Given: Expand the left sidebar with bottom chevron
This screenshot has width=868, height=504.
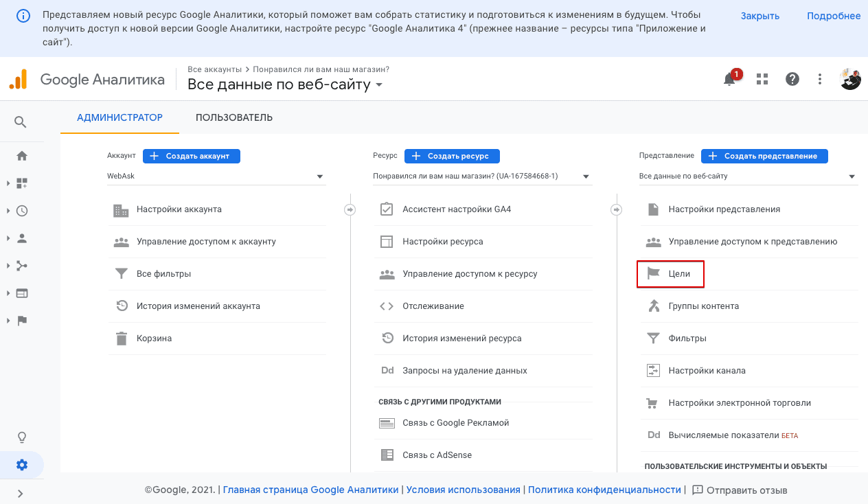Looking at the screenshot, I should (21, 493).
